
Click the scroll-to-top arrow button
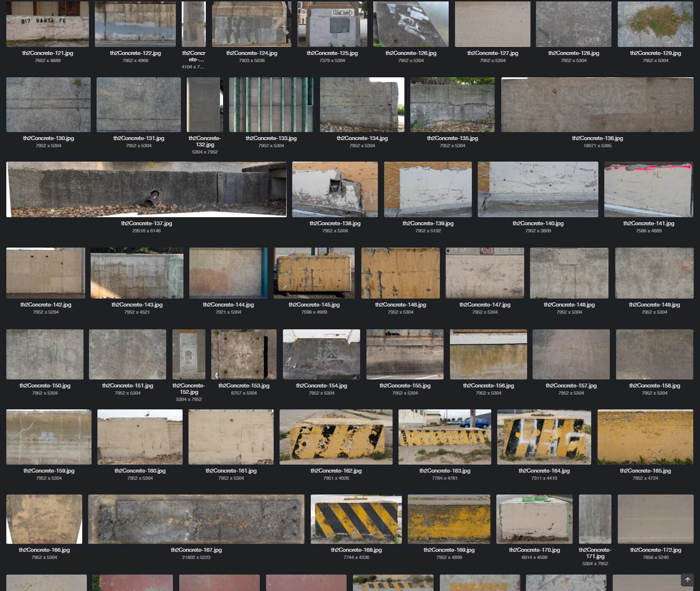pyautogui.click(x=687, y=580)
